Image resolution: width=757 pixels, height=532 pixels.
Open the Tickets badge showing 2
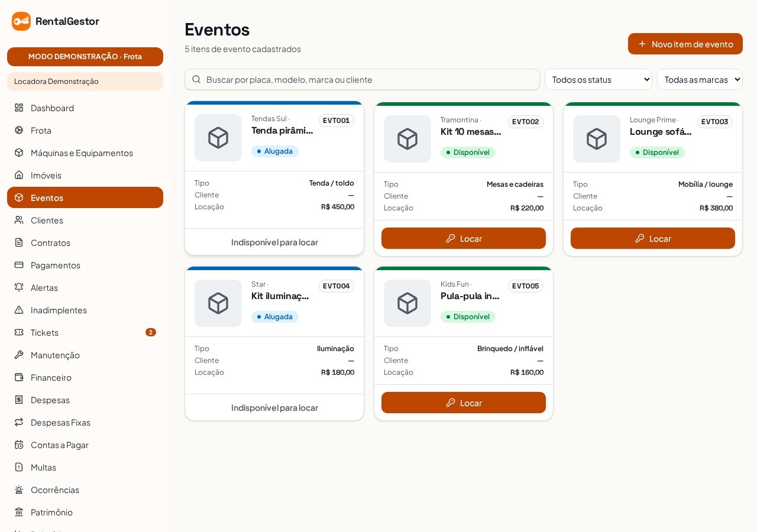[x=151, y=332]
